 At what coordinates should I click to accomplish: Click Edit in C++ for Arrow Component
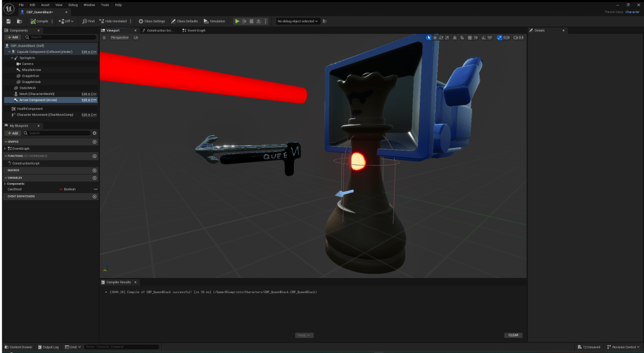click(x=89, y=100)
